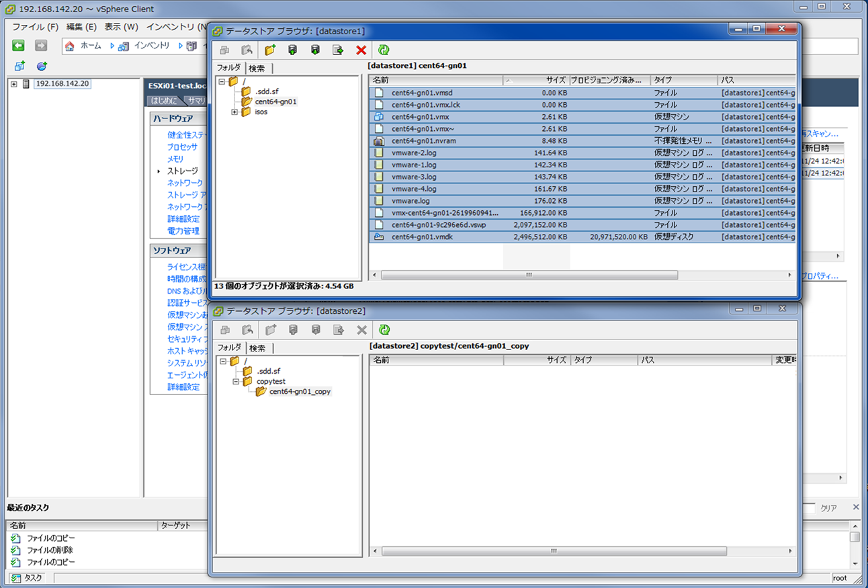Click download icon in datastore2 browser toolbar

(316, 330)
